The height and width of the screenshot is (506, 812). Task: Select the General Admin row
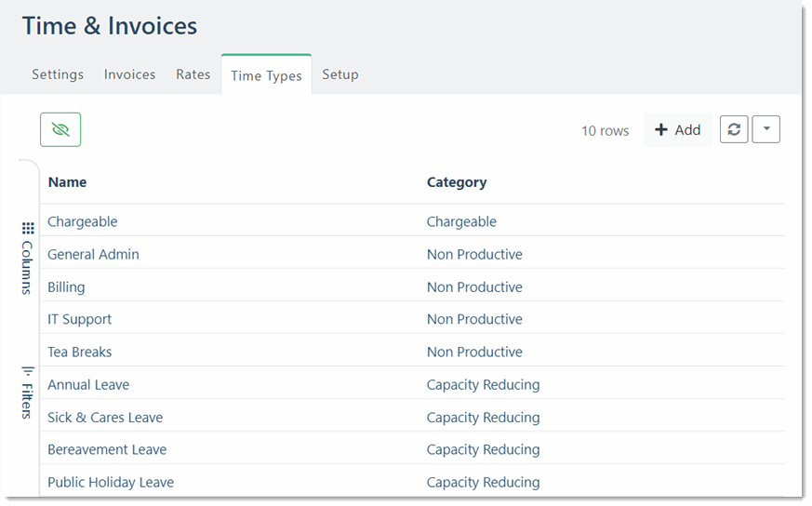coord(93,254)
